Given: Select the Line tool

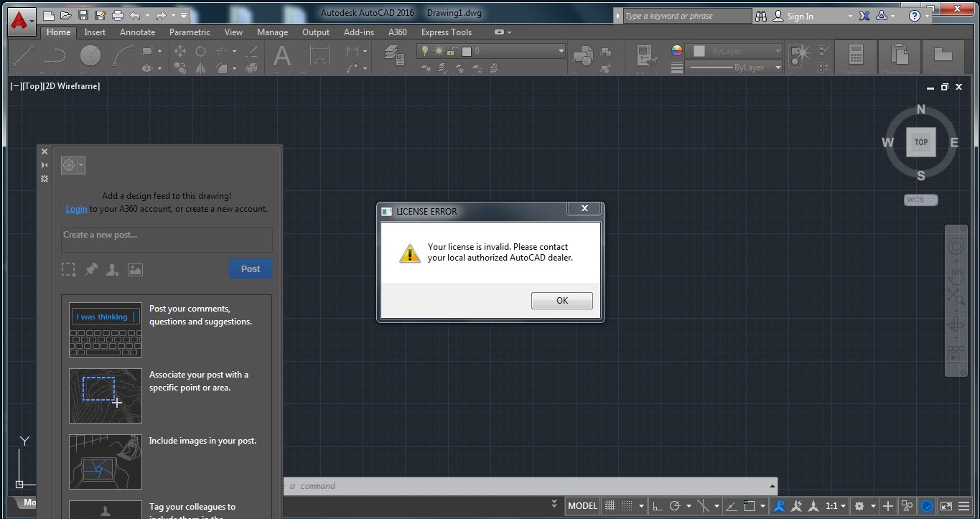Looking at the screenshot, I should [x=23, y=54].
